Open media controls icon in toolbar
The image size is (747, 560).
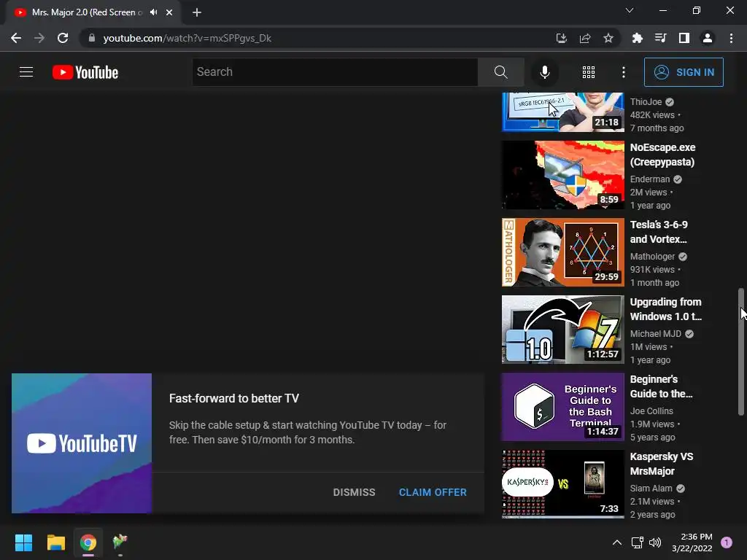pyautogui.click(x=661, y=38)
